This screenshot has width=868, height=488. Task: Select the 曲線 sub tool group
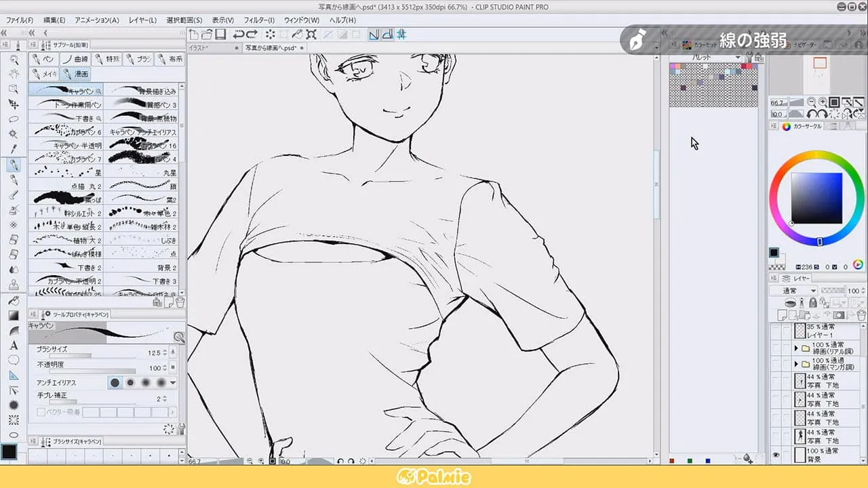(x=75, y=60)
